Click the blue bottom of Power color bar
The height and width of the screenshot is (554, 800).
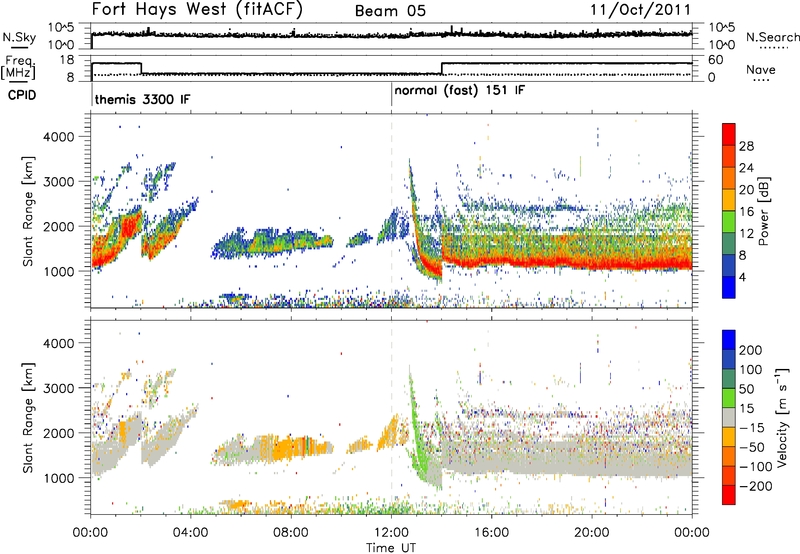729,287
